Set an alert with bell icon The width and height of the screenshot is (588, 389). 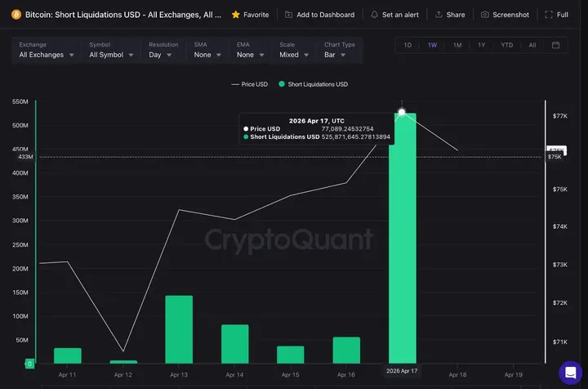tap(397, 15)
